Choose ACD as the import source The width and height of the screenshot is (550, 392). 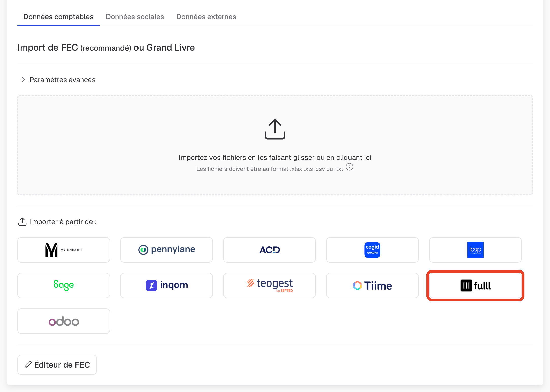[x=269, y=250]
